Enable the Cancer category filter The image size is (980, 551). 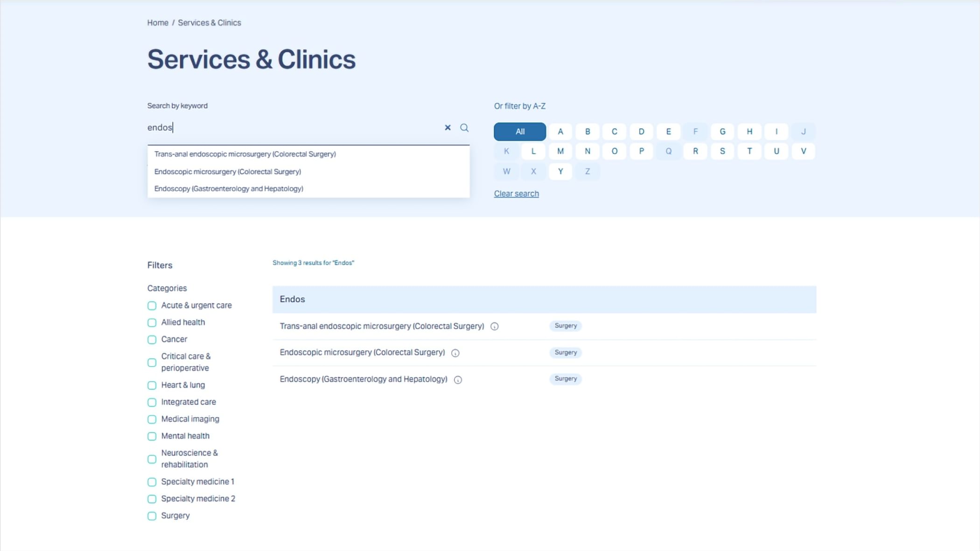tap(152, 339)
